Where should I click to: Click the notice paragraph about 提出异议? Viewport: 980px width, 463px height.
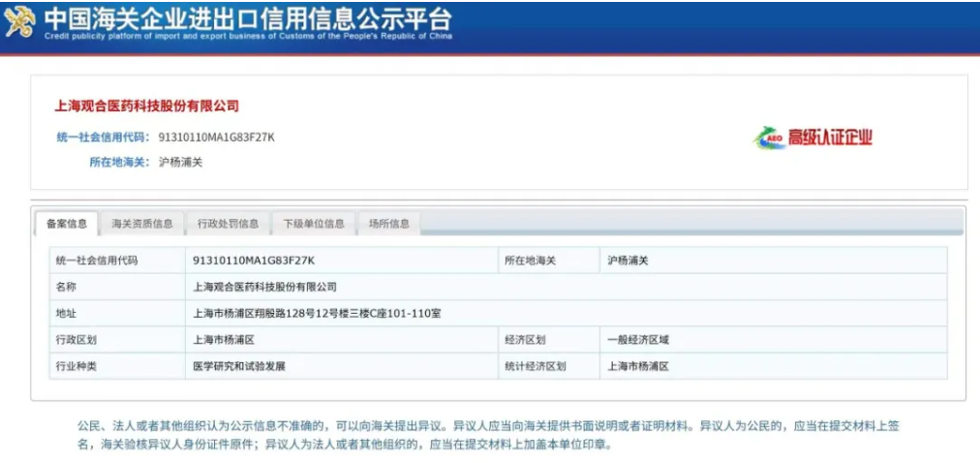488,436
